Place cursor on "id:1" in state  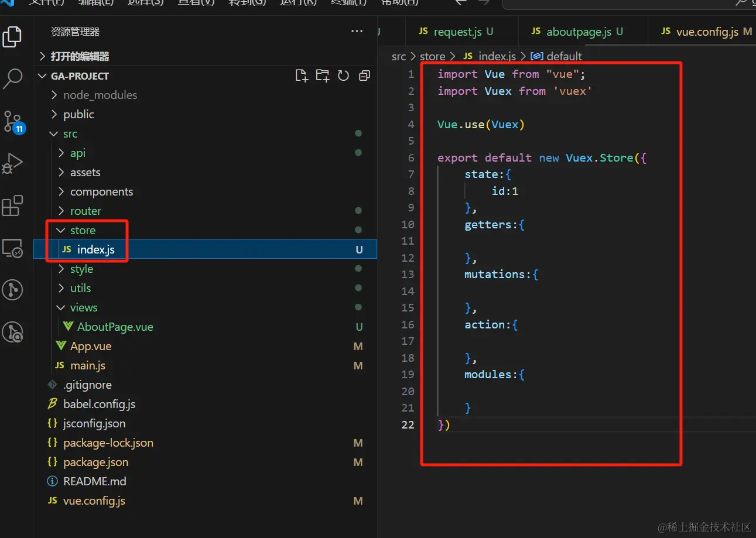tap(505, 191)
